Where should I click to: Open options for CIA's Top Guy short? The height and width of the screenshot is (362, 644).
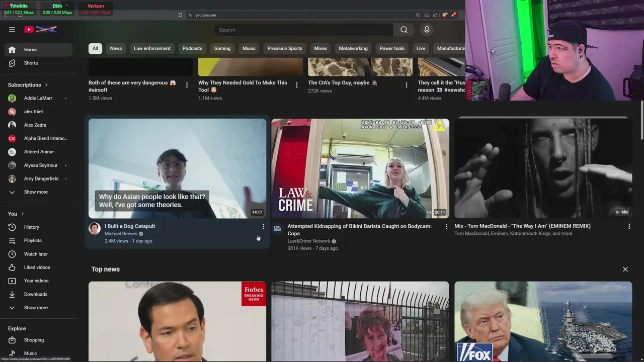click(x=407, y=85)
